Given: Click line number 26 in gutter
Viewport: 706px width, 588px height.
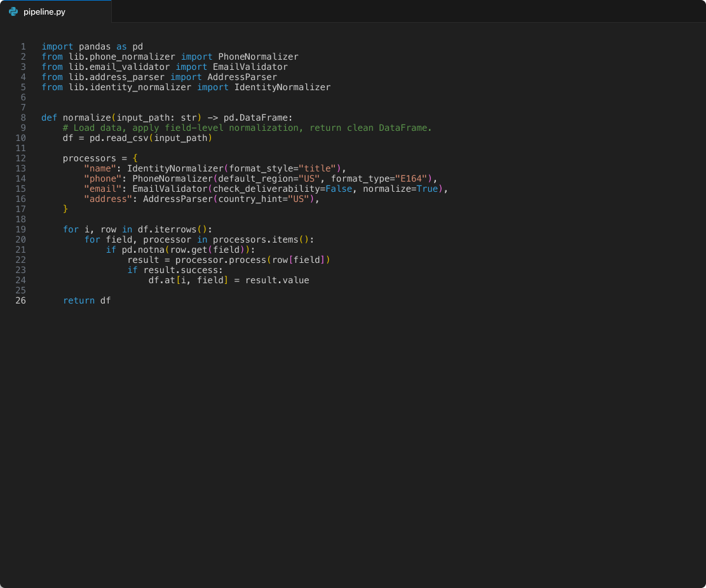Looking at the screenshot, I should (21, 300).
